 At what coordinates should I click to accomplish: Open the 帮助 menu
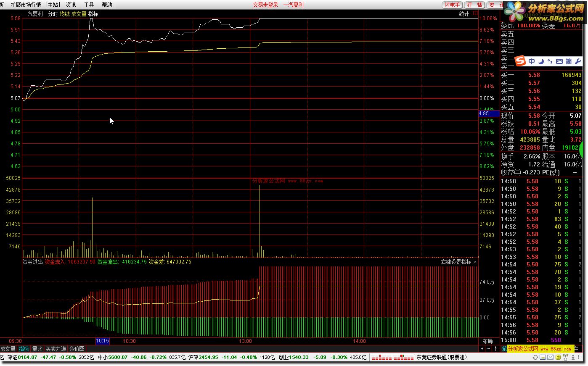click(107, 5)
